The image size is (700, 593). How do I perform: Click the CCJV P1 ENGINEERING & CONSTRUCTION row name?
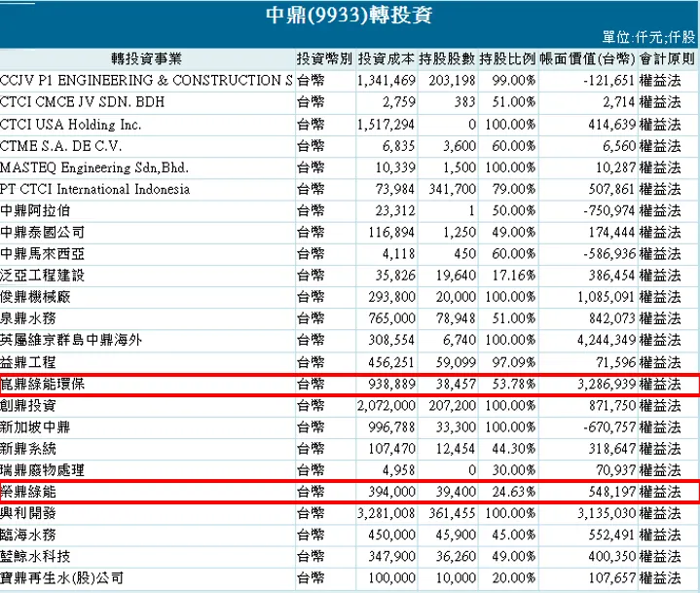point(146,81)
